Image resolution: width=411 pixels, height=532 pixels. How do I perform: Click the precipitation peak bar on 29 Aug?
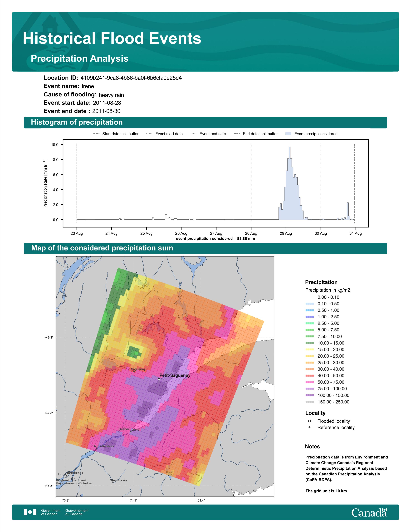click(289, 183)
